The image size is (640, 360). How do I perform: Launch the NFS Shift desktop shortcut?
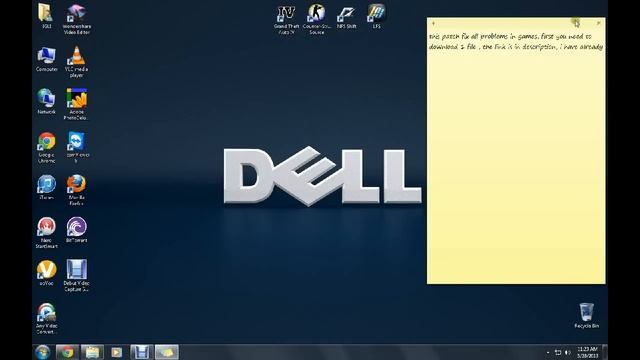[347, 17]
